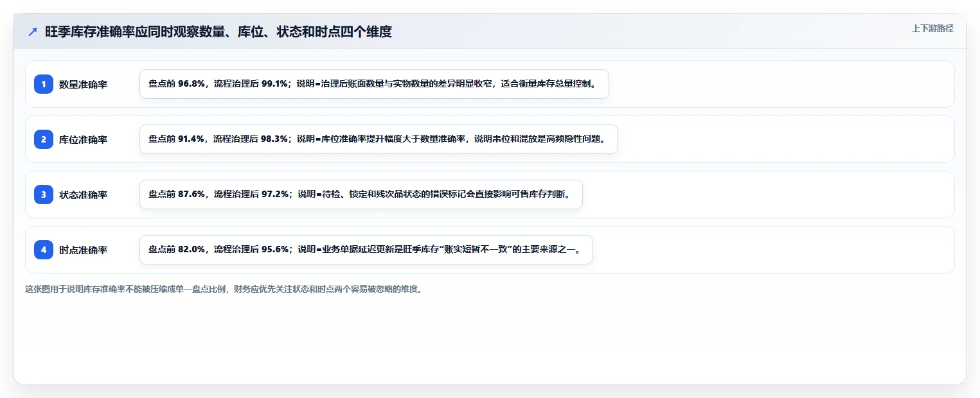Click number badge 1 for 数量准确率

pyautogui.click(x=44, y=84)
